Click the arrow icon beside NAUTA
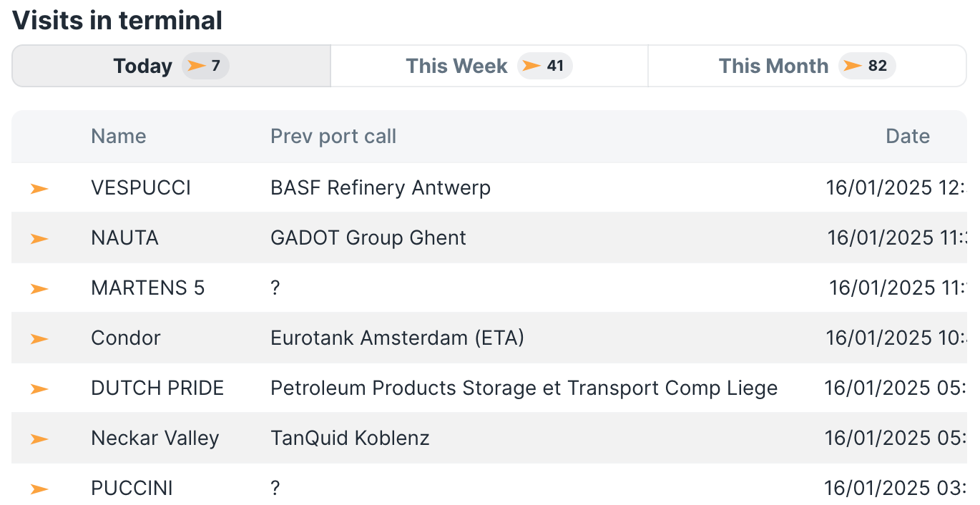The image size is (980, 505). point(39,238)
